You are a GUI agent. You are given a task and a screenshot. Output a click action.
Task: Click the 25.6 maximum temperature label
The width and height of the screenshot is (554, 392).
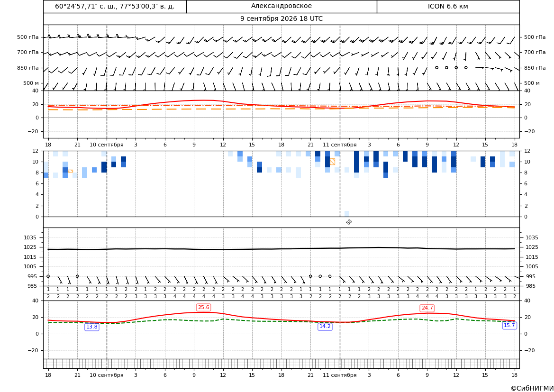tap(203, 308)
